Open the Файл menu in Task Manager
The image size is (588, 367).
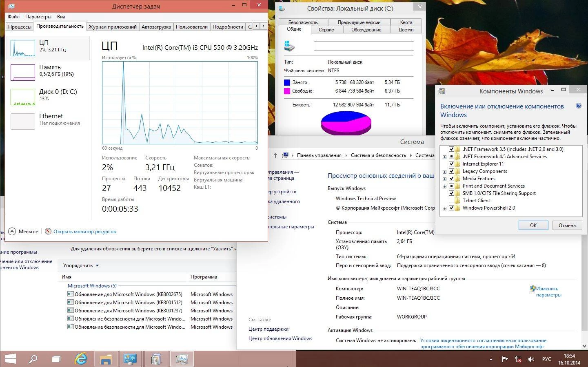pyautogui.click(x=13, y=17)
